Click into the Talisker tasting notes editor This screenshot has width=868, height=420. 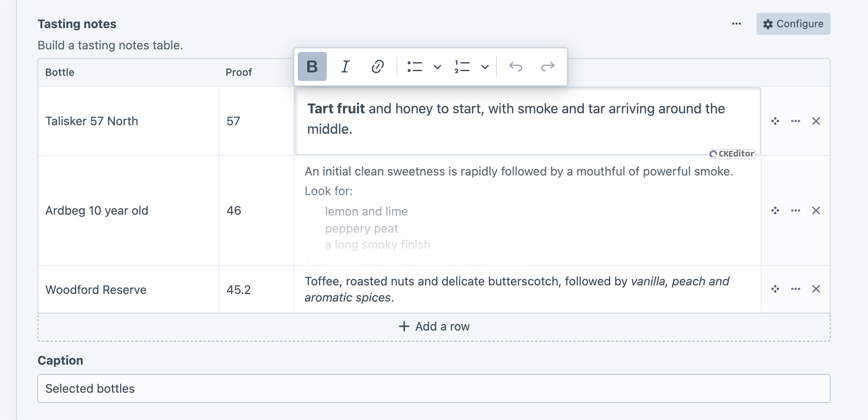(528, 121)
